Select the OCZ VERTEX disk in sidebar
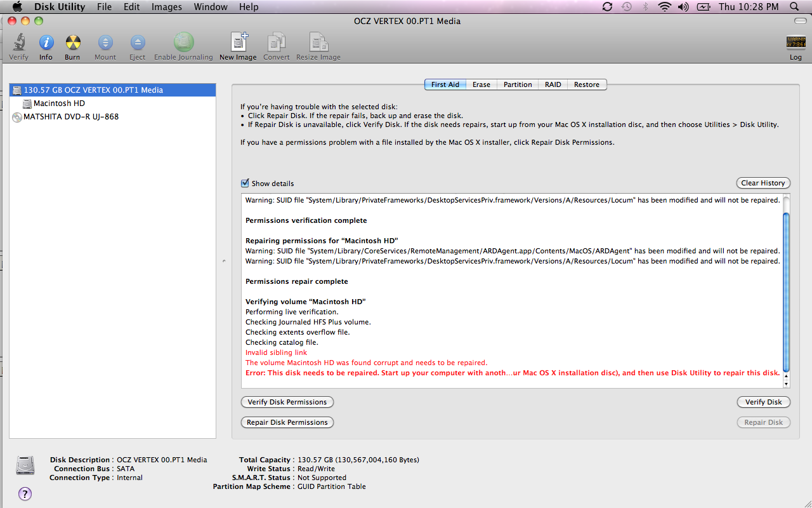Viewport: 812px width, 508px height. coord(113,90)
